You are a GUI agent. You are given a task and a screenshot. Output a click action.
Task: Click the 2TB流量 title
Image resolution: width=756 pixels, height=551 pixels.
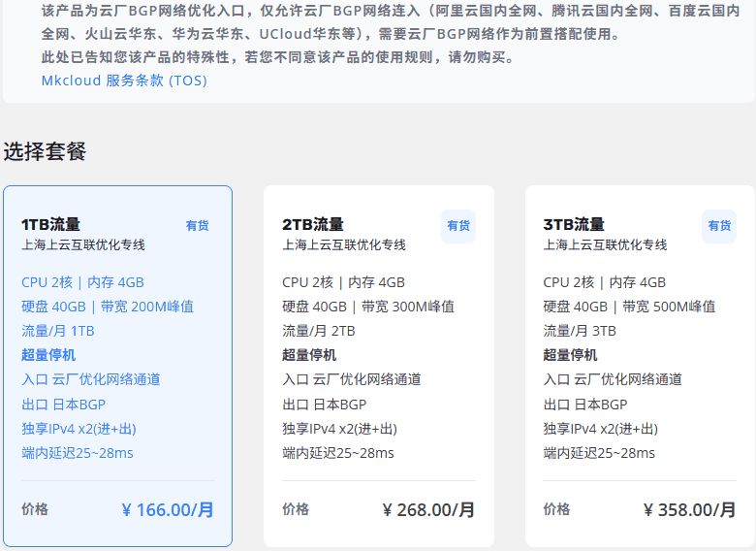point(312,224)
